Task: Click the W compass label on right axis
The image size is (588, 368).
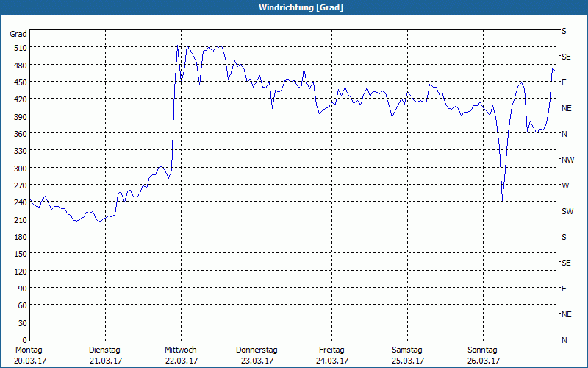Action: (x=565, y=185)
